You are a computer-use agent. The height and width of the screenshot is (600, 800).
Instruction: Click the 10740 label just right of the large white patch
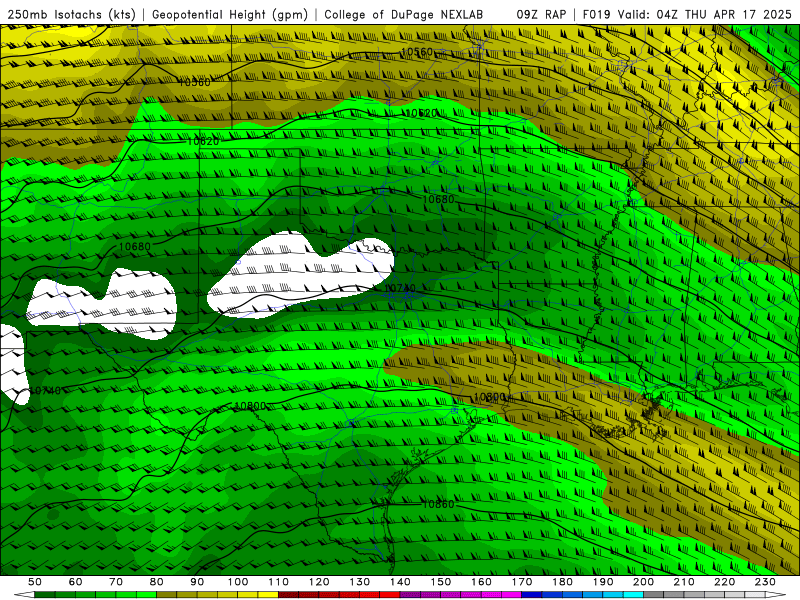coord(399,289)
